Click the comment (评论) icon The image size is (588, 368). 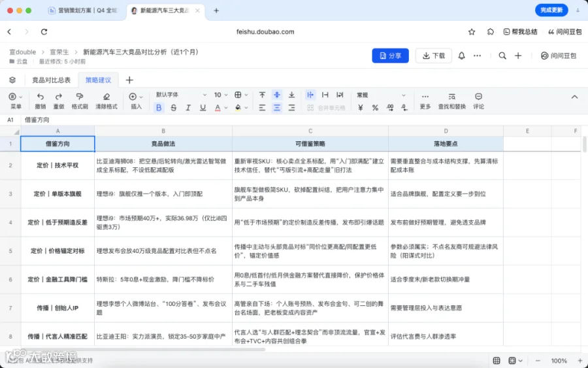click(x=478, y=97)
